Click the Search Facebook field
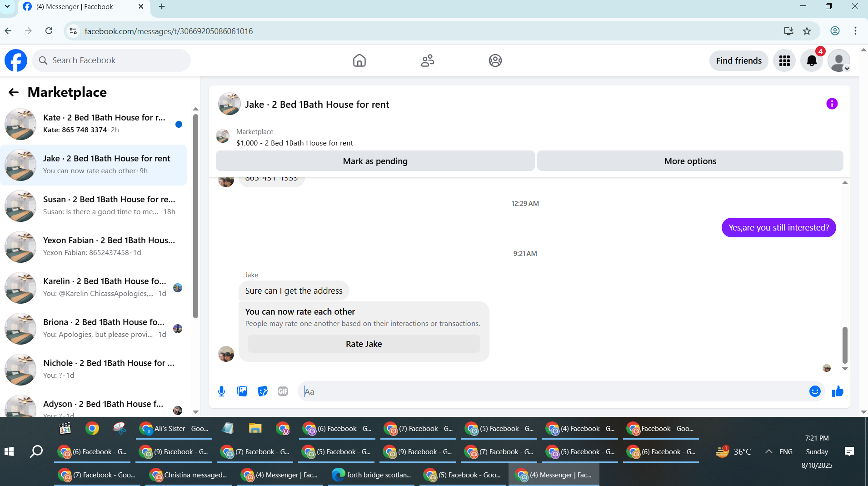Viewport: 868px width, 486px height. (x=111, y=60)
